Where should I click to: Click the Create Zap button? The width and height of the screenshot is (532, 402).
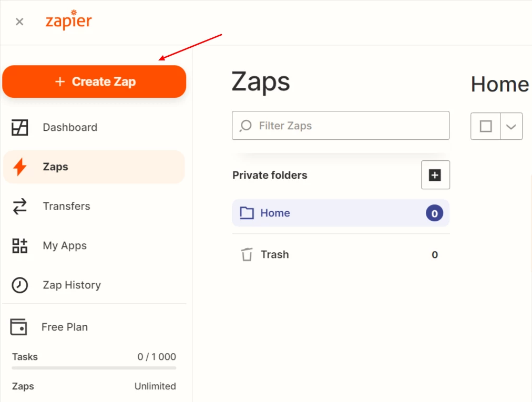94,81
